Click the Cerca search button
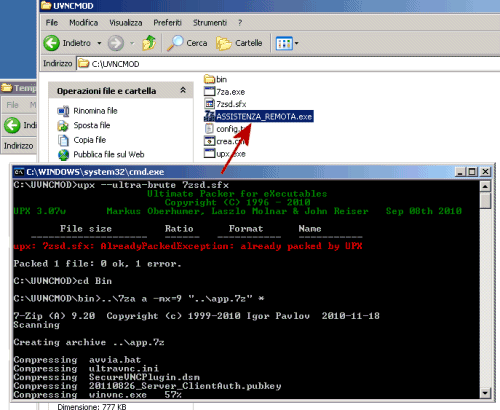 [187, 43]
